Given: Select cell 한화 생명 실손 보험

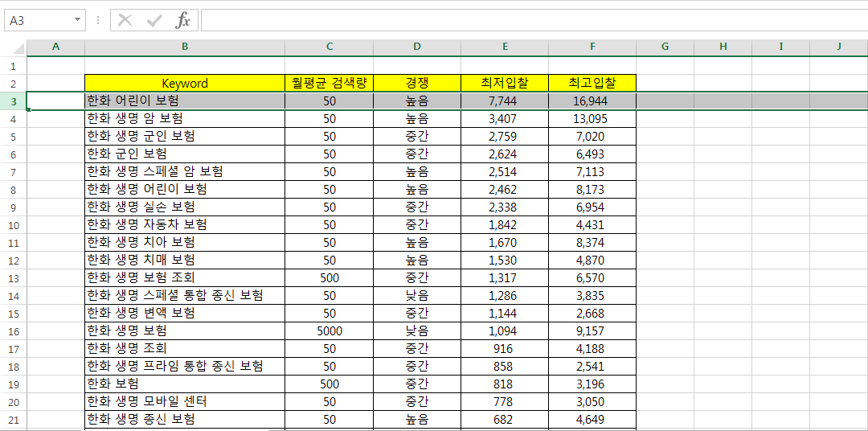Looking at the screenshot, I should 185,207.
